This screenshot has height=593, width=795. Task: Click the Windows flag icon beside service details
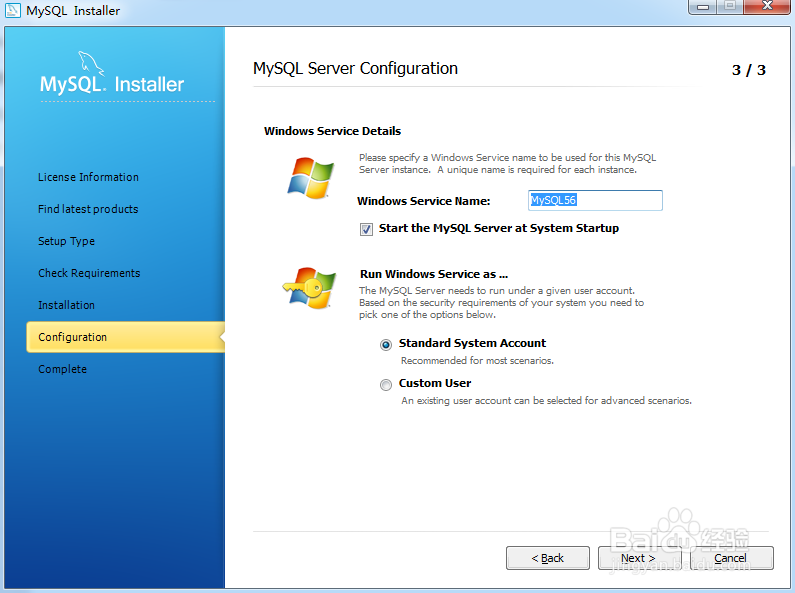[311, 177]
